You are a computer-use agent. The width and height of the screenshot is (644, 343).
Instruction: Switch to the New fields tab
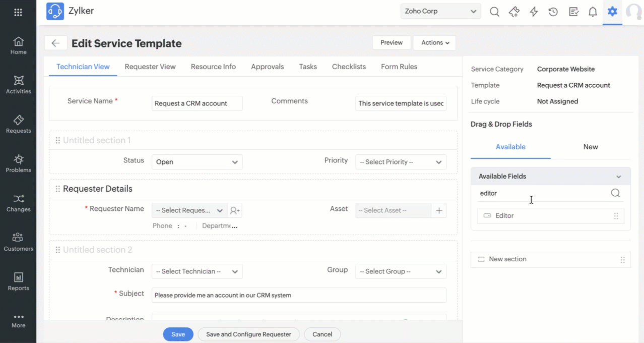(x=591, y=147)
